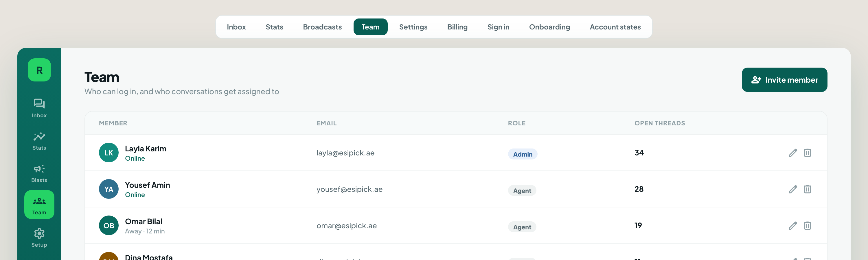Click the Online status under Yousef Amin
Screen dimensions: 868x260
tap(135, 195)
